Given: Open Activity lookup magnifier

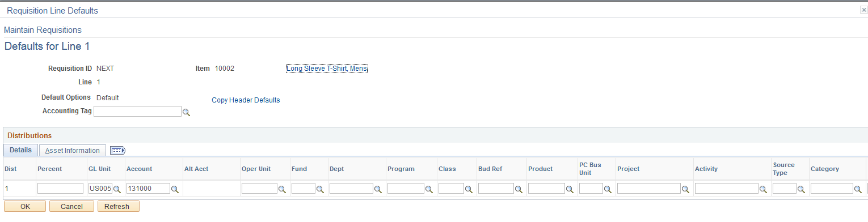Looking at the screenshot, I should [x=764, y=189].
